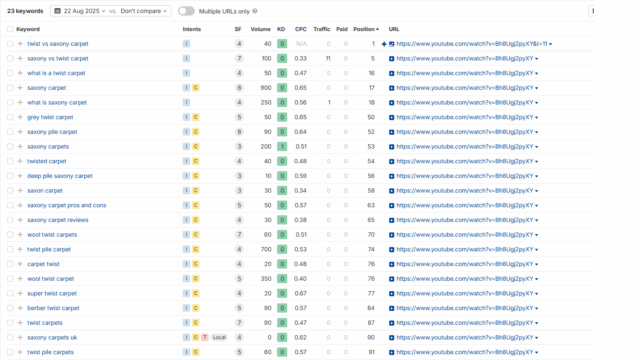640x360 pixels.
Task: Expand URL dropdown arrow for 'twist vs saxony carpet'
Action: tap(551, 44)
